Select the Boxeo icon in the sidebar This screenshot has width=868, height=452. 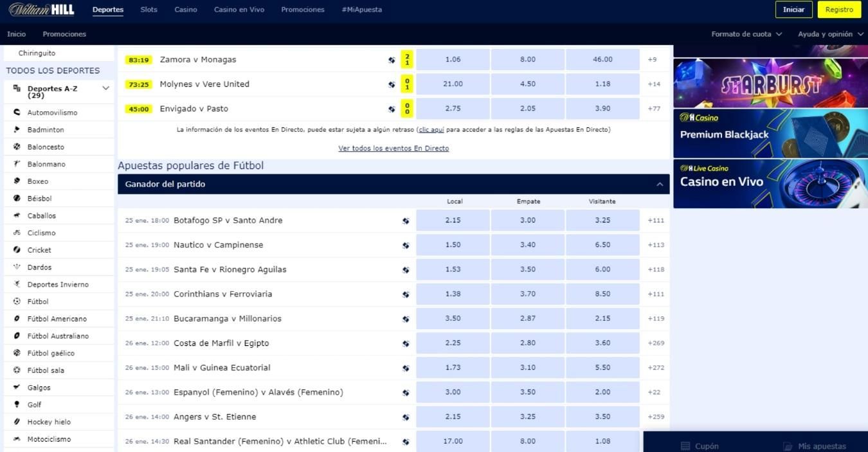[16, 181]
